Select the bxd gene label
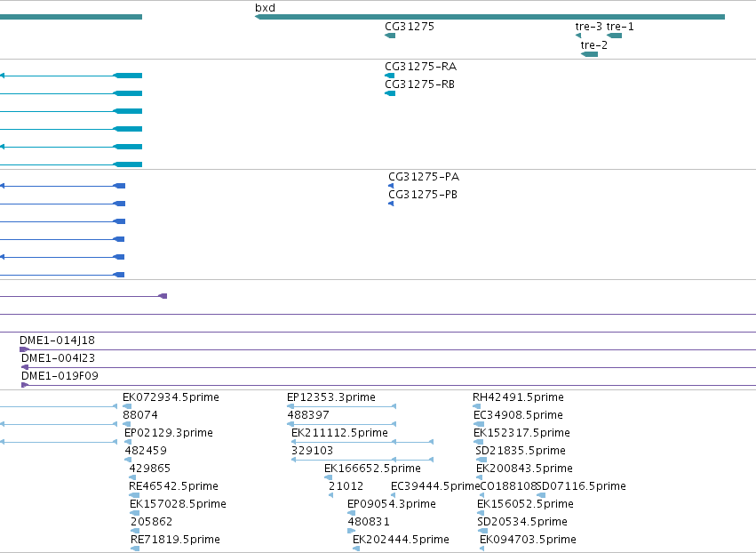 [x=266, y=8]
